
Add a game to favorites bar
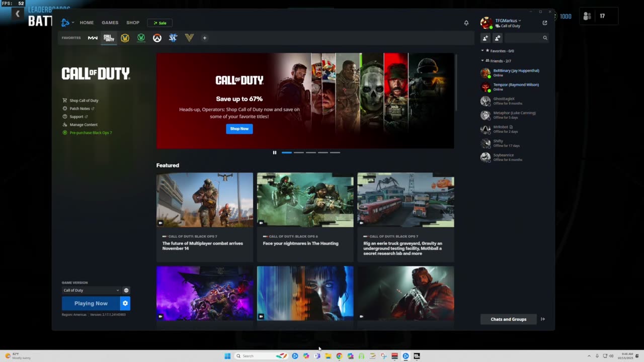point(204,38)
